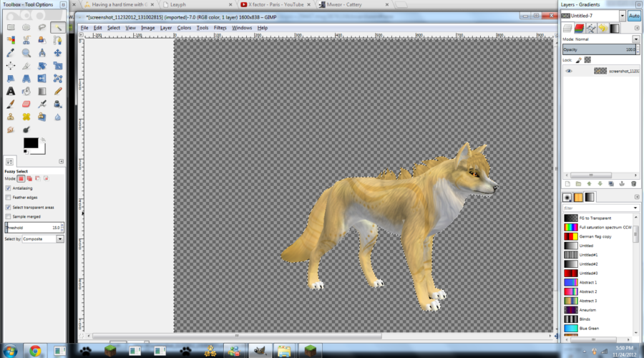The height and width of the screenshot is (358, 644).
Task: Create a new layer
Action: (567, 184)
